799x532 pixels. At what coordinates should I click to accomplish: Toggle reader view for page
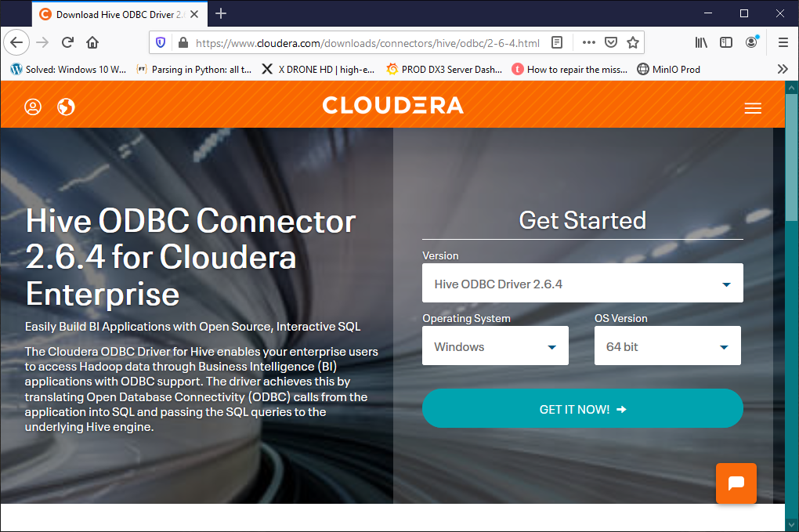pyautogui.click(x=557, y=42)
